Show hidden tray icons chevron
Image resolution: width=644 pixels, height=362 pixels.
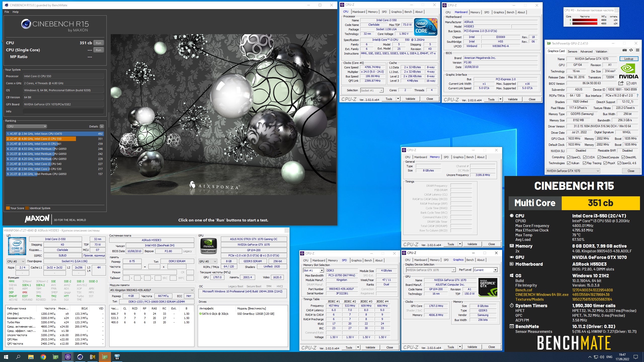tap(590, 357)
